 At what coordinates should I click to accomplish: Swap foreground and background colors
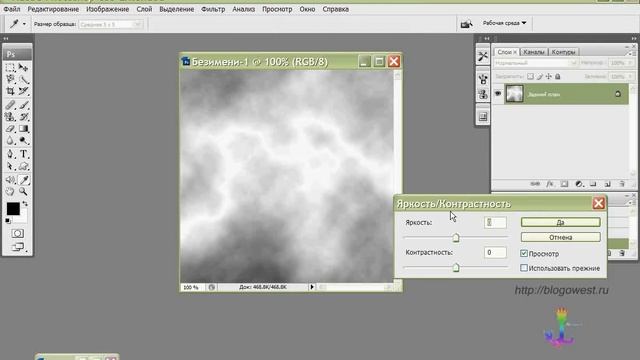[x=25, y=203]
